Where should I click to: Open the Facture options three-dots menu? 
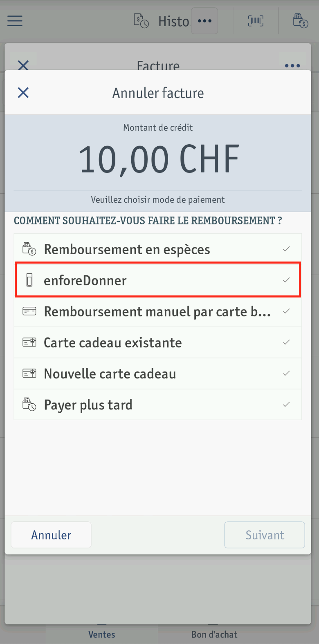(x=292, y=65)
